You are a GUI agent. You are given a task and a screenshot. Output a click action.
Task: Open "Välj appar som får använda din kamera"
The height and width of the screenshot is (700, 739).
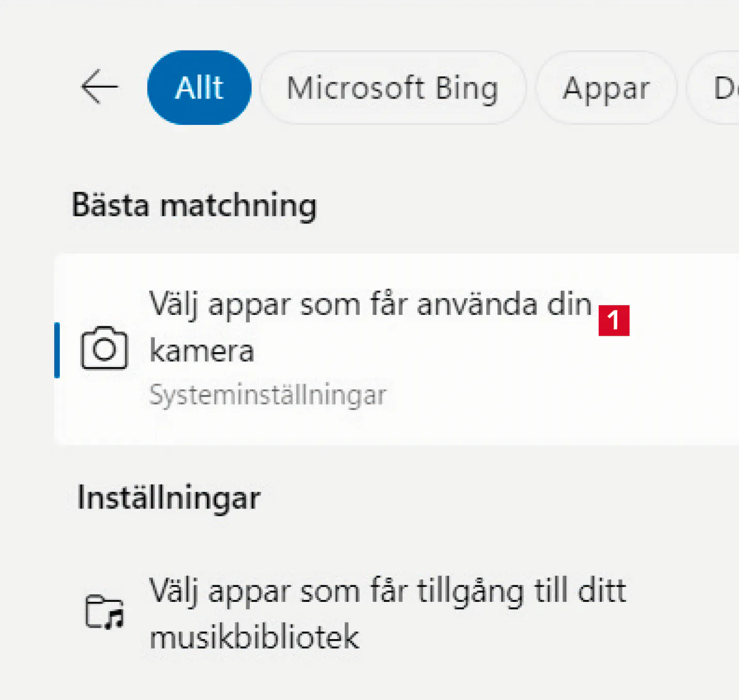click(x=370, y=305)
